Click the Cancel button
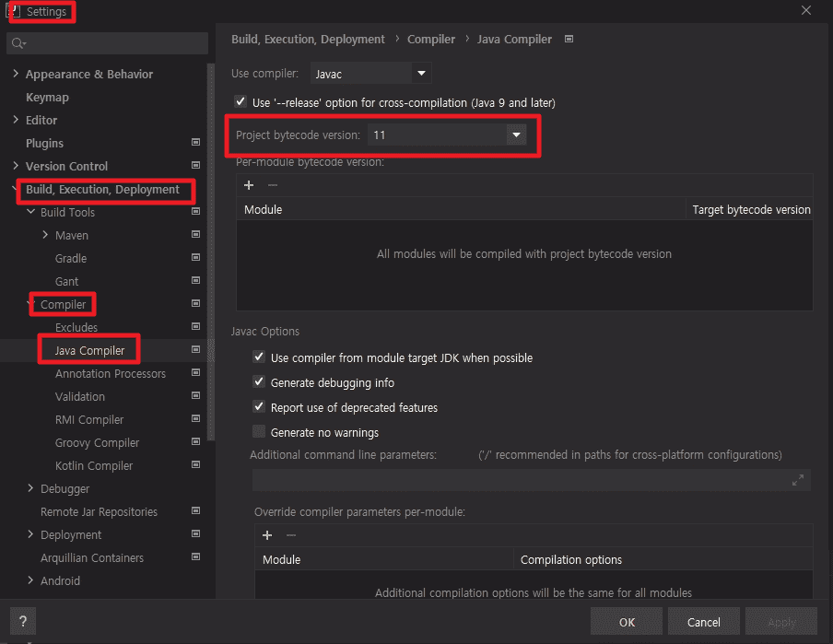 [x=704, y=622]
